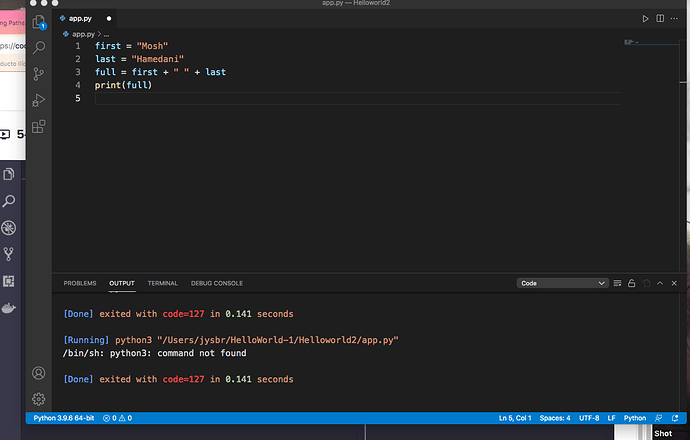Switch to the Debug Console tab

[217, 283]
